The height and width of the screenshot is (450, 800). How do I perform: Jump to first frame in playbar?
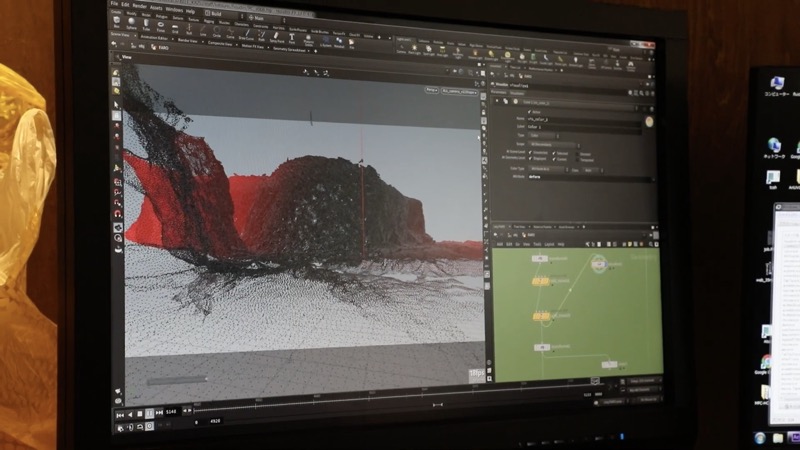pos(120,415)
